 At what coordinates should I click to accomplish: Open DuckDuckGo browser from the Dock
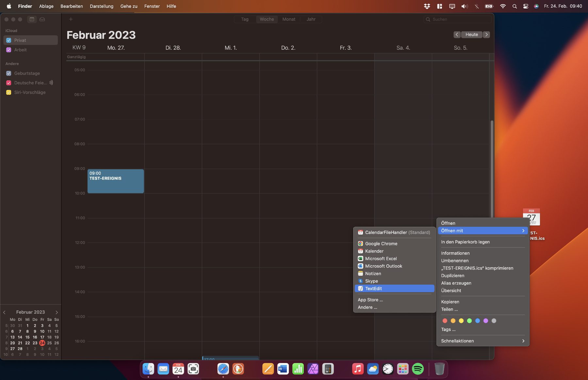[x=238, y=369]
